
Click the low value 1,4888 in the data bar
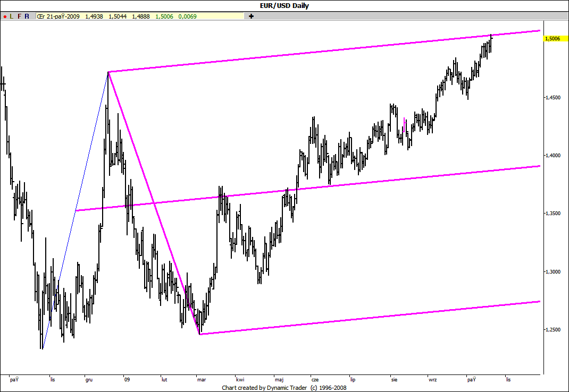tap(141, 16)
